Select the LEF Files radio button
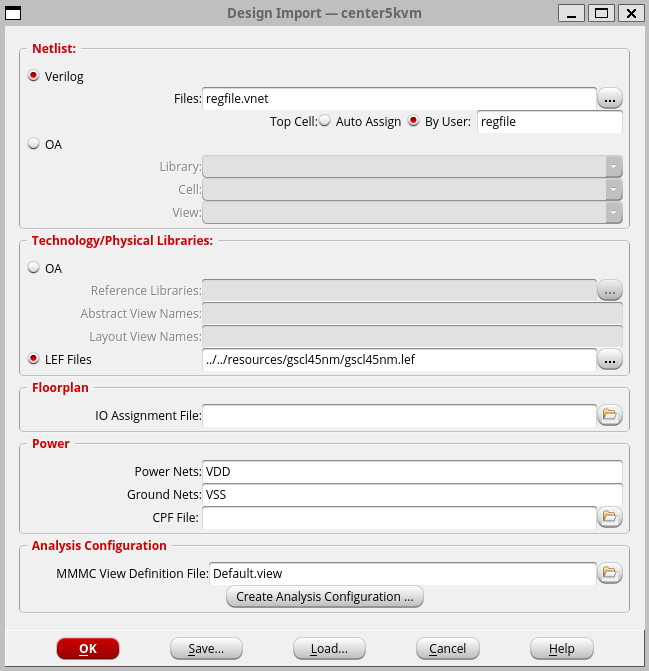The width and height of the screenshot is (649, 671). click(33, 359)
